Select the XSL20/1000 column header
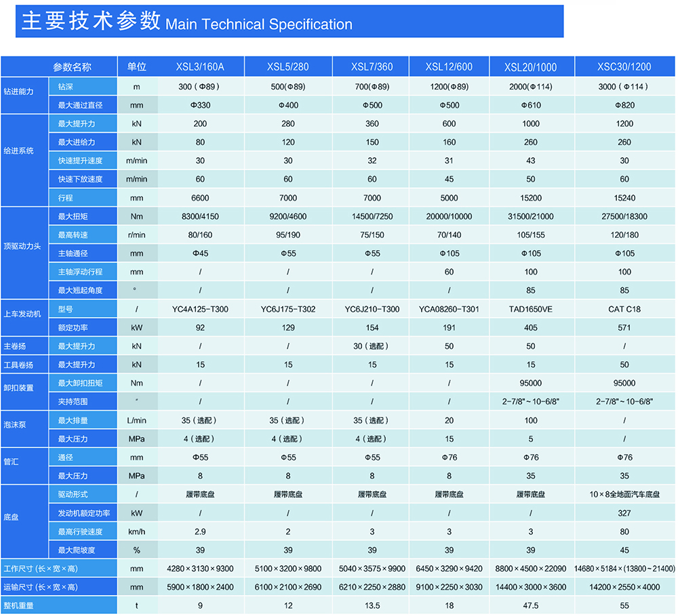The height and width of the screenshot is (616, 678). coord(531,68)
